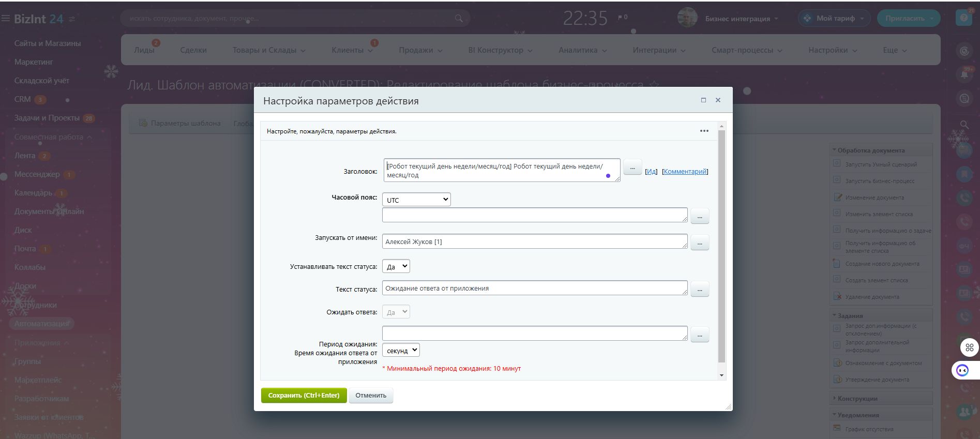Screen dimensions: 980x439
Task: Click the search magnifier in sidebar
Action: pyautogui.click(x=964, y=125)
